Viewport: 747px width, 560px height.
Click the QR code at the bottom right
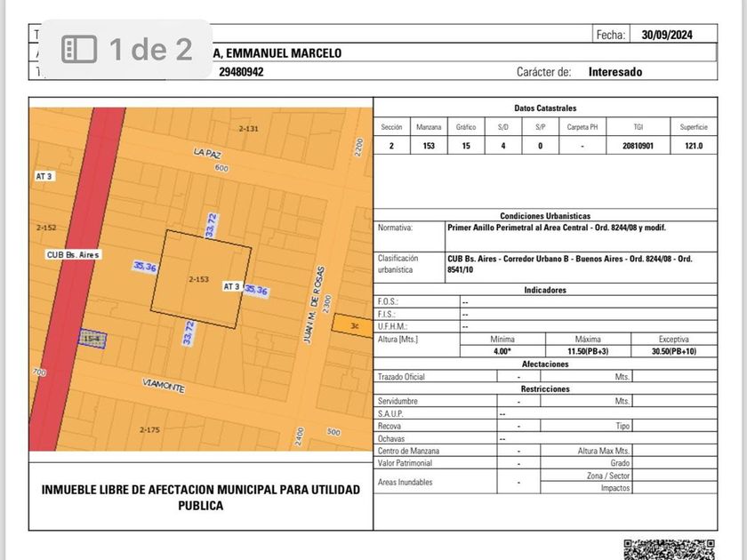[x=669, y=549]
